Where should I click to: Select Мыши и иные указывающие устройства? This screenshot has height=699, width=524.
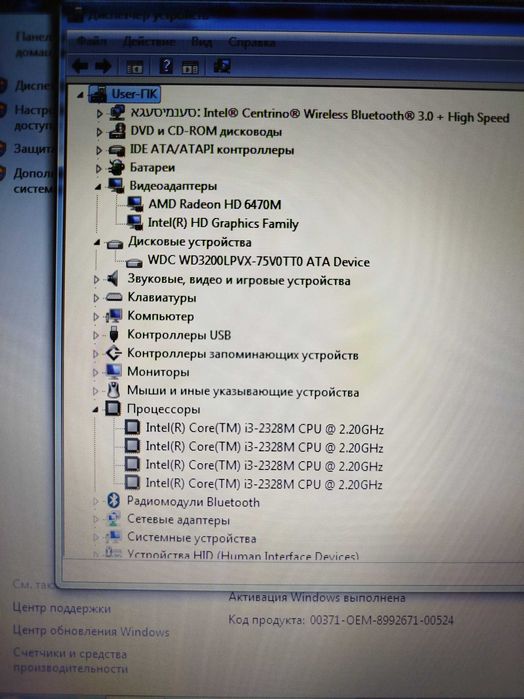[243, 391]
